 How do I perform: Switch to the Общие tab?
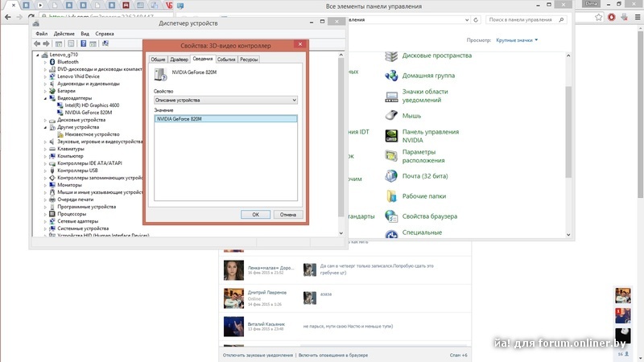click(x=158, y=60)
